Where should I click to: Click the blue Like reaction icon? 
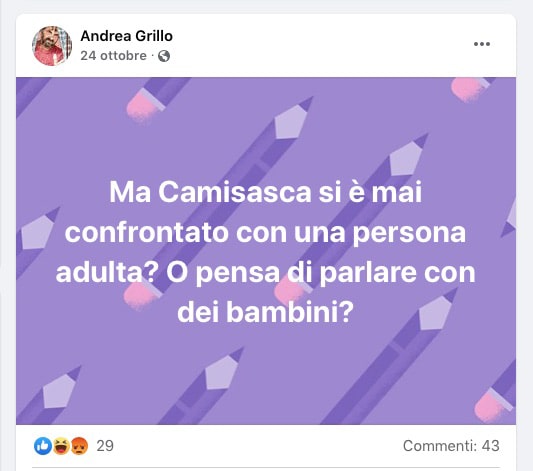tap(43, 446)
